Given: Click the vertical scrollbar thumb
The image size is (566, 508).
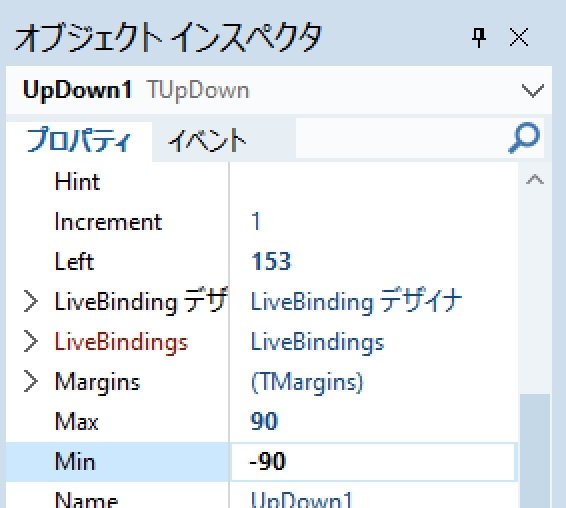Looking at the screenshot, I should pyautogui.click(x=535, y=451).
